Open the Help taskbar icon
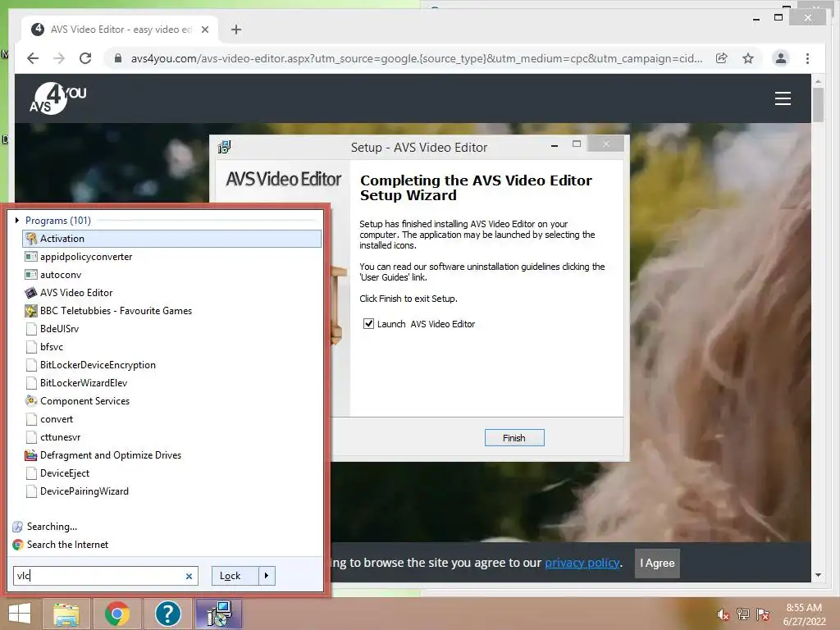The width and height of the screenshot is (840, 630). (x=167, y=614)
